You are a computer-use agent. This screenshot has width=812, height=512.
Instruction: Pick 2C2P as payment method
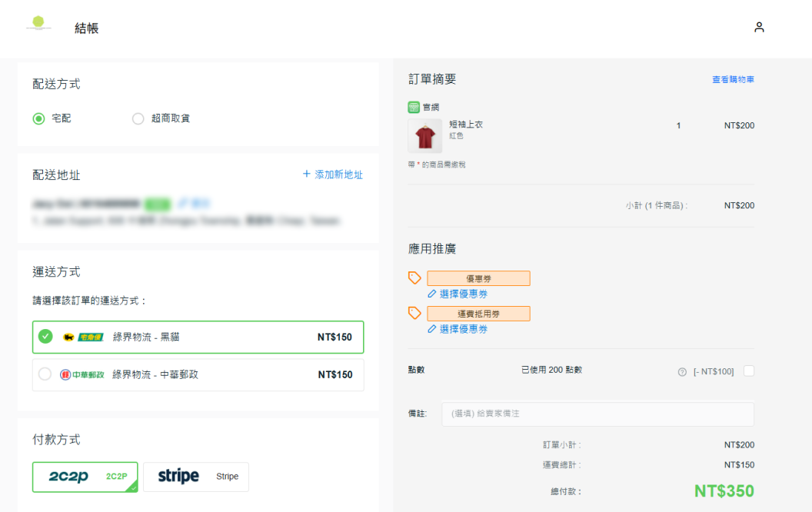pyautogui.click(x=85, y=477)
